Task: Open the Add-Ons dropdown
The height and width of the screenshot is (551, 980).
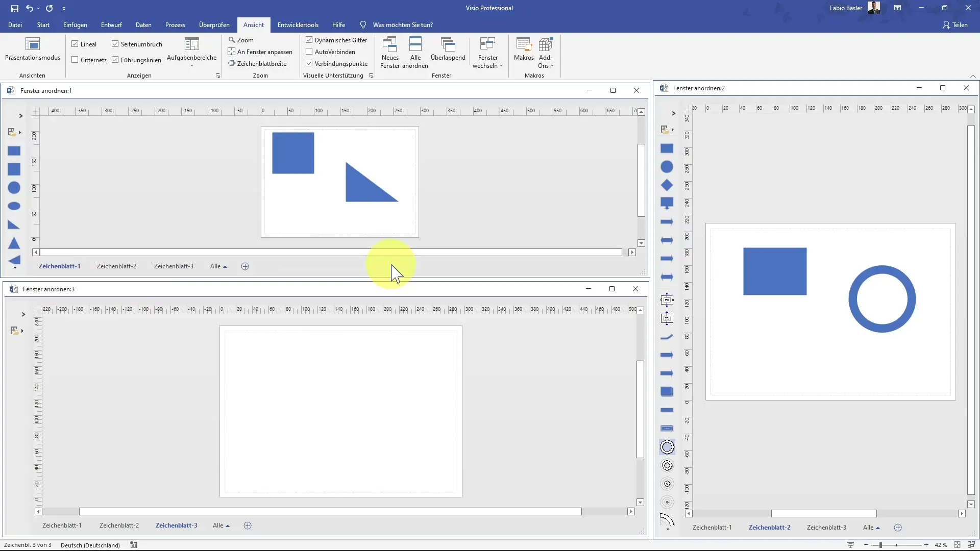Action: (546, 53)
